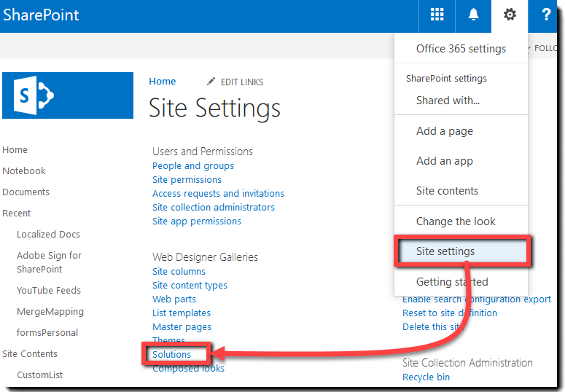Image resolution: width=565 pixels, height=392 pixels.
Task: Click the Recycle bin link
Action: 426,377
